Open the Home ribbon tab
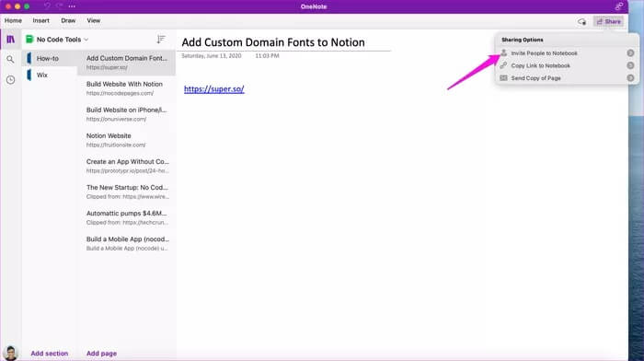Image resolution: width=644 pixels, height=361 pixels. 13,20
